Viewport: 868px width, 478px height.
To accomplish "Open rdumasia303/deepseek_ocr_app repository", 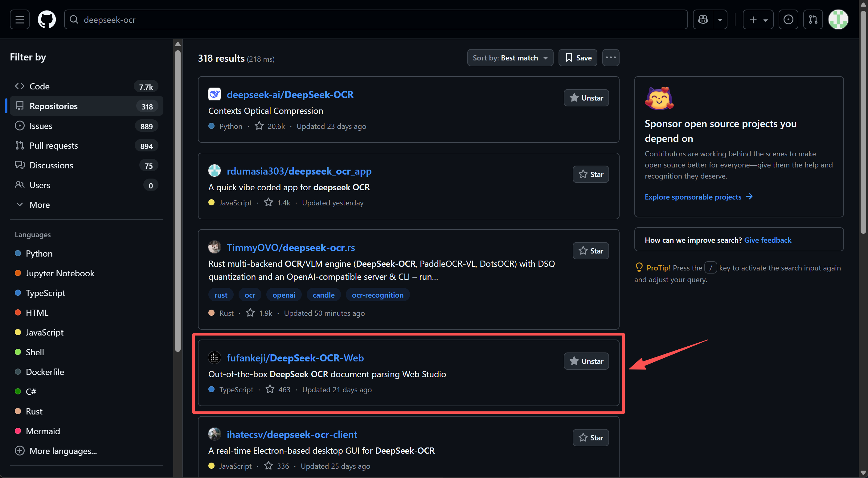I will (299, 171).
